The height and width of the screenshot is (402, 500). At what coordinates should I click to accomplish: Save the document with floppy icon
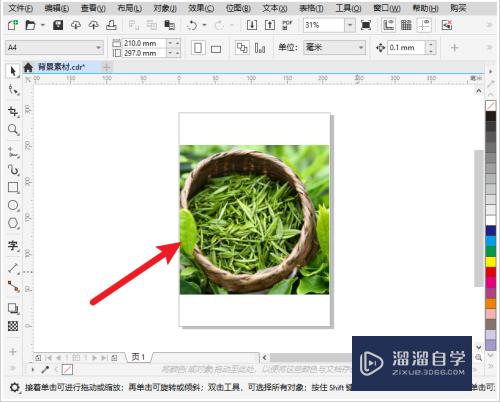click(58, 25)
